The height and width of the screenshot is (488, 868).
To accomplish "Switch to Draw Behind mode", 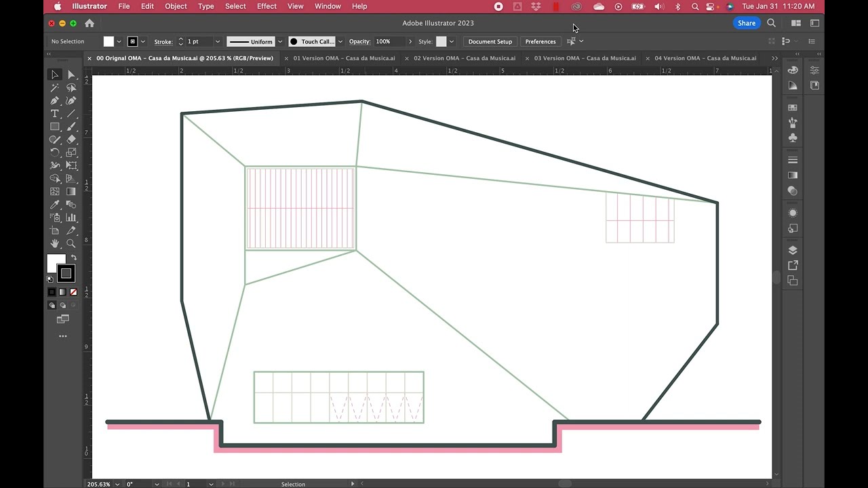I will 62,305.
